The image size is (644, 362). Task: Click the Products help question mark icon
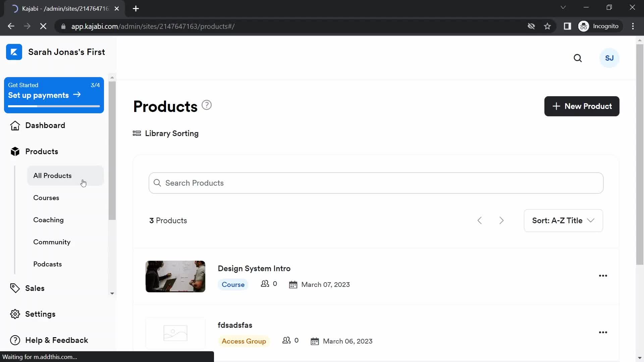tap(207, 105)
